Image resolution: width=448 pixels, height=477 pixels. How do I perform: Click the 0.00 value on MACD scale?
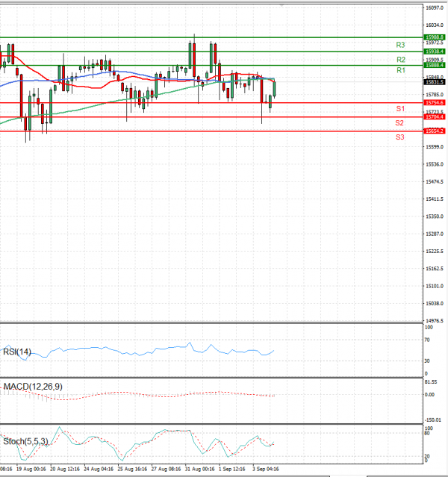(x=429, y=395)
